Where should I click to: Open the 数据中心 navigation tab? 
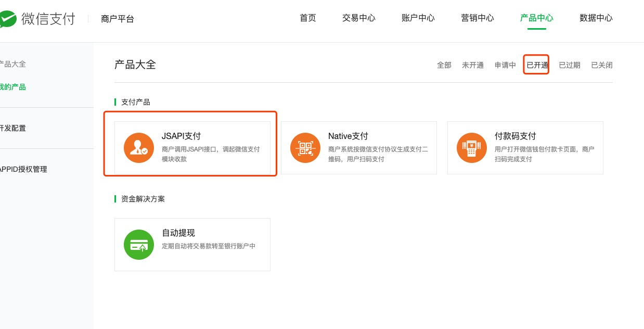[596, 18]
